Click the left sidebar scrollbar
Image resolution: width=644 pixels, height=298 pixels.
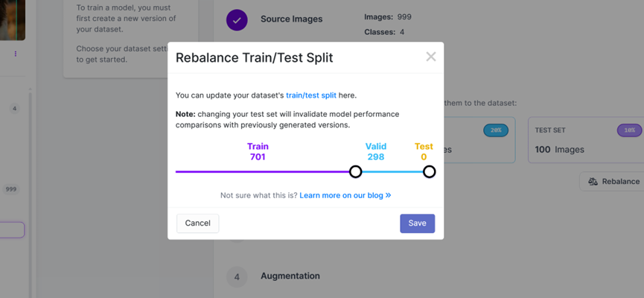31,186
